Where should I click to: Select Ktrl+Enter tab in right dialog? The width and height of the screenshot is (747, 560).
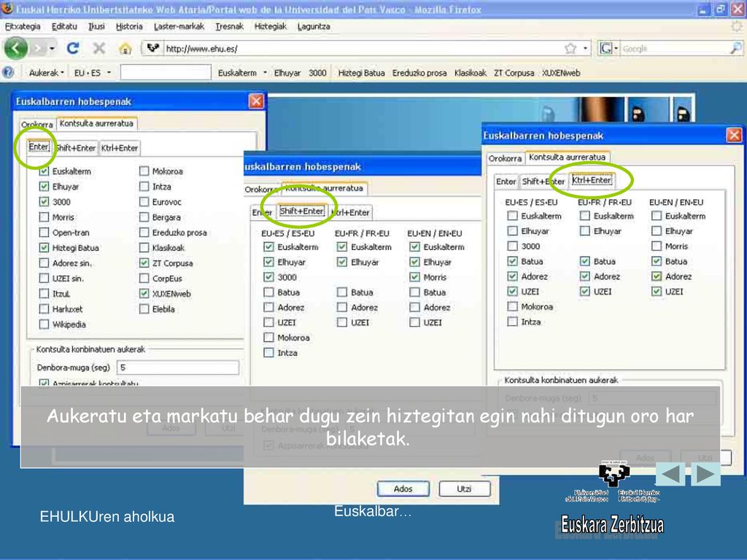click(x=591, y=180)
